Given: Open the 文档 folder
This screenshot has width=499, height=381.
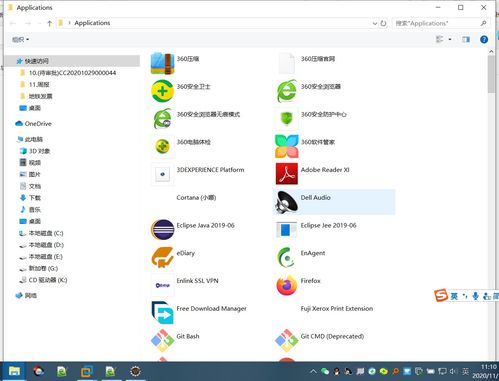Looking at the screenshot, I should coord(35,186).
